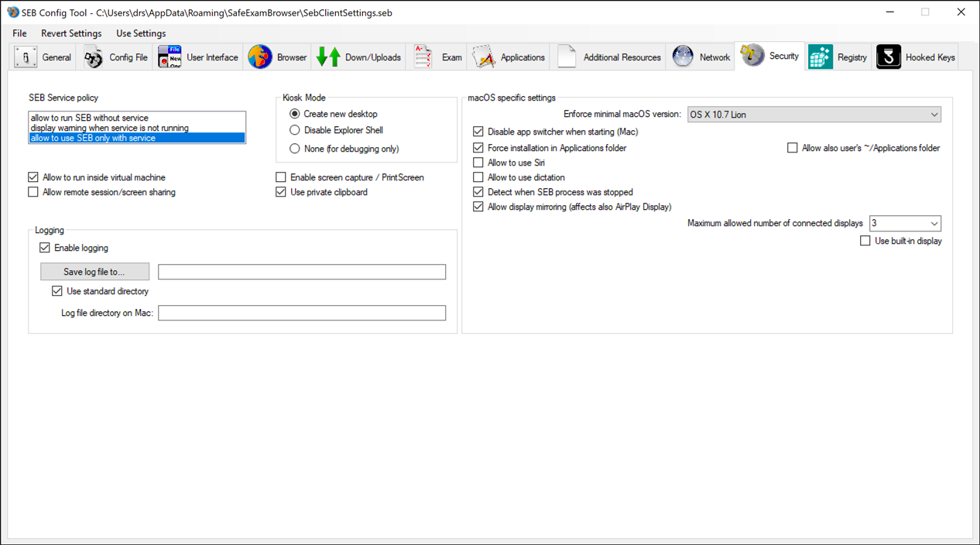Click the General tab icon
The height and width of the screenshot is (545, 980).
click(26, 57)
